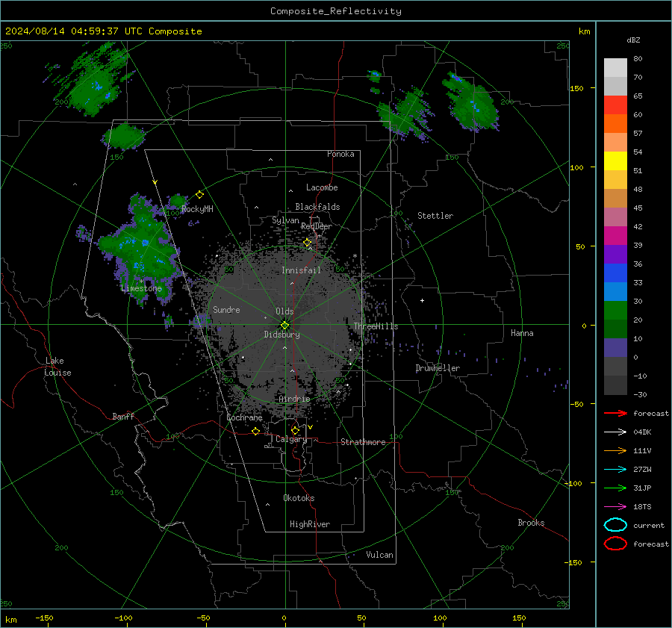Click the slate violet 10 dBZ swatch

(x=615, y=348)
